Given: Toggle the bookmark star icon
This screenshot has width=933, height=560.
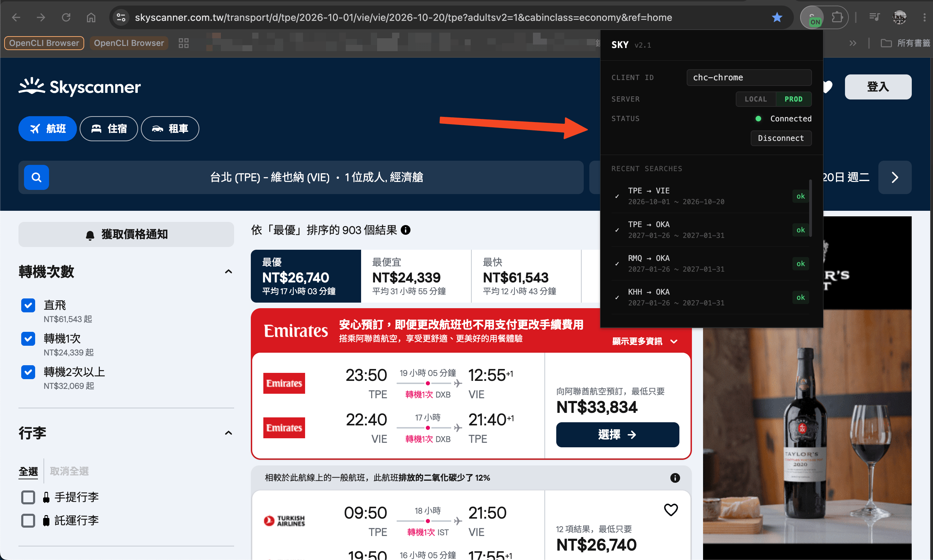Looking at the screenshot, I should click(777, 17).
